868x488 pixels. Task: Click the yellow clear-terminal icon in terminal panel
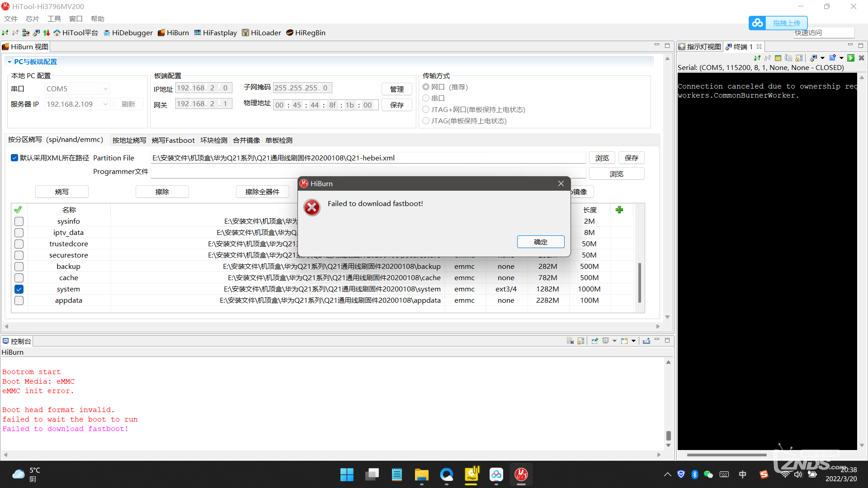click(778, 58)
